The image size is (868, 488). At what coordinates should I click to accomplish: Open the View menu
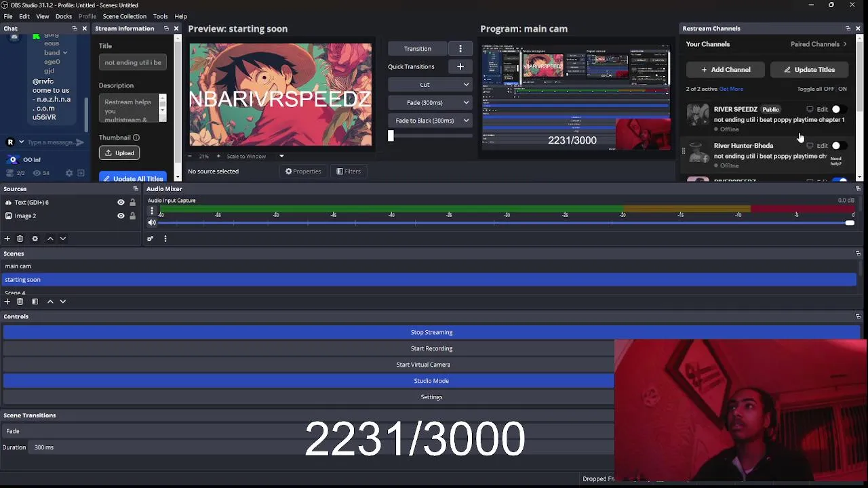(42, 16)
